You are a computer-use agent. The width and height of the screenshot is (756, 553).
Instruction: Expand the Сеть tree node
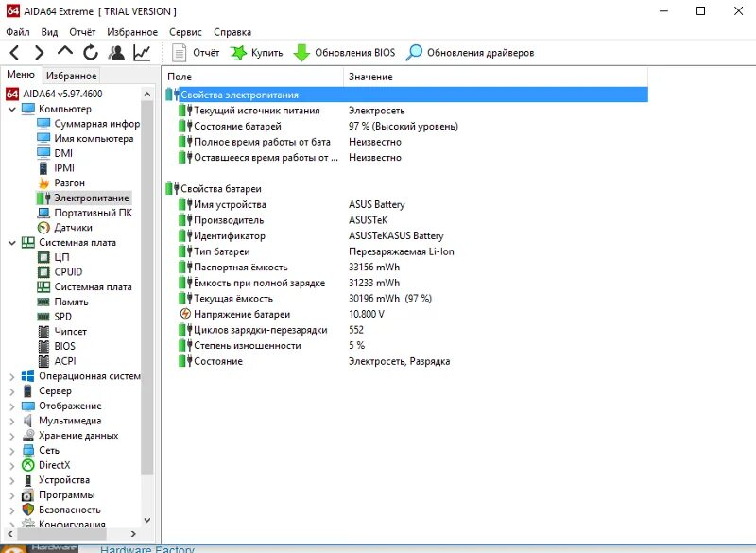[12, 451]
